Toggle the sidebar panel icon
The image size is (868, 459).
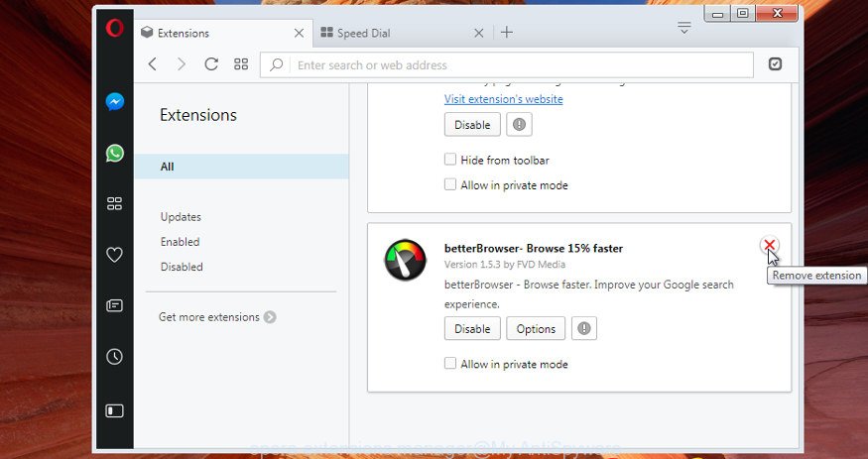pos(115,410)
